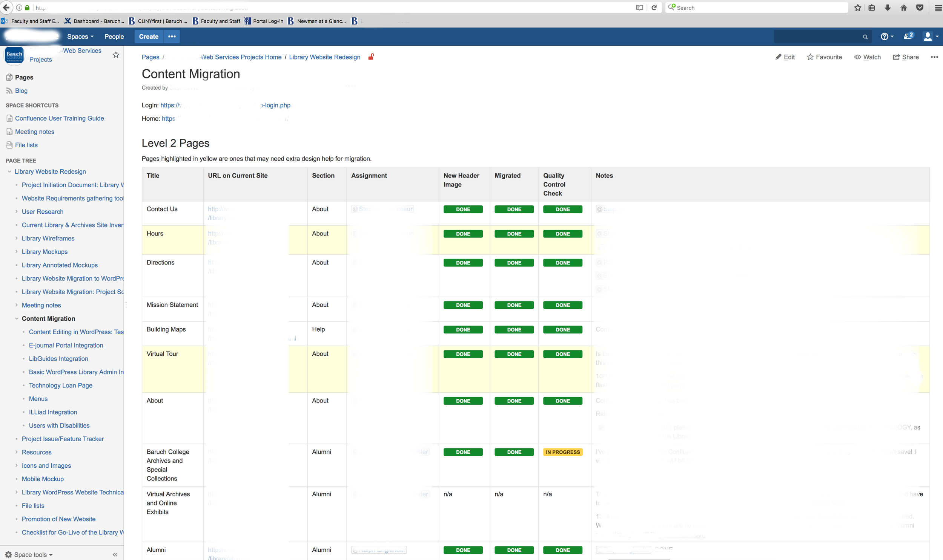Click the page restrictions unlocked padlock icon
Image resolution: width=943 pixels, height=560 pixels.
(371, 57)
